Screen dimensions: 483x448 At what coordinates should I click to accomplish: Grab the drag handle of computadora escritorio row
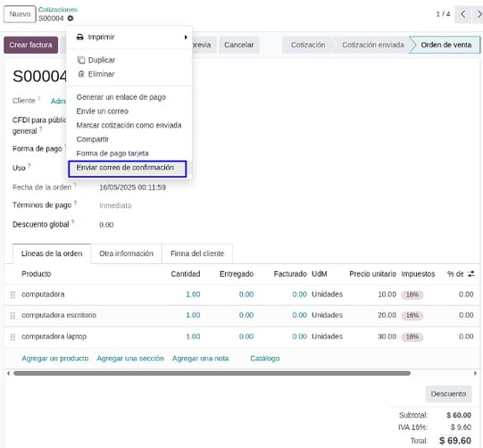[12, 316]
